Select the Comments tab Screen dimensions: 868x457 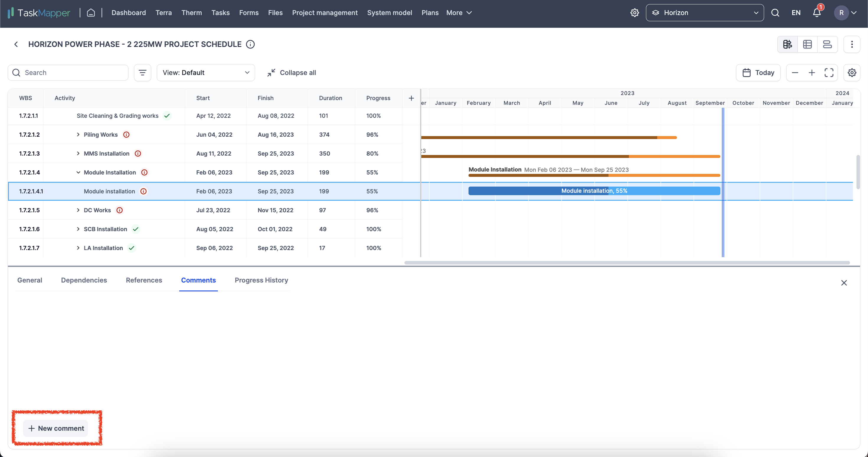[198, 280]
